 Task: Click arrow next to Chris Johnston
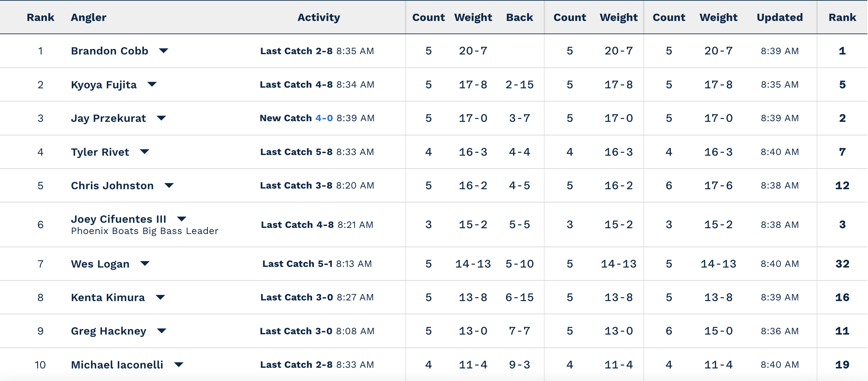point(169,185)
